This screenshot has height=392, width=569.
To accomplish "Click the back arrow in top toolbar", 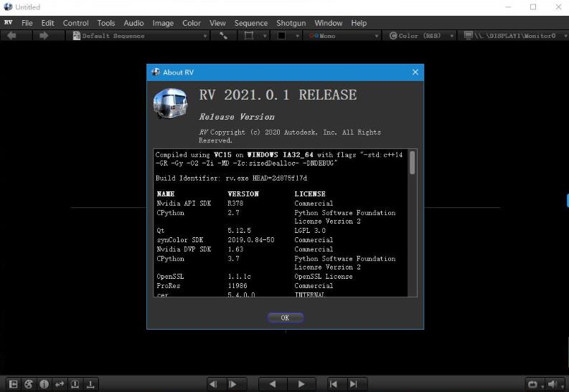I will (11, 36).
